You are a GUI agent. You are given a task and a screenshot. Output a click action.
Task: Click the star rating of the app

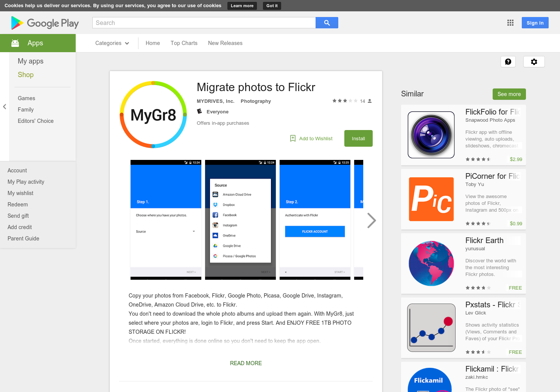pyautogui.click(x=345, y=101)
